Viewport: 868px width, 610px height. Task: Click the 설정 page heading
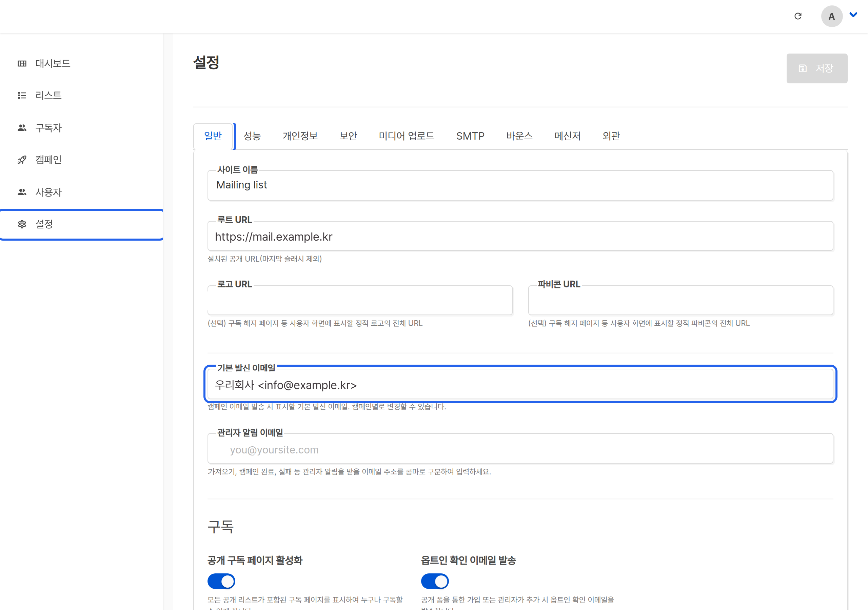coord(206,62)
